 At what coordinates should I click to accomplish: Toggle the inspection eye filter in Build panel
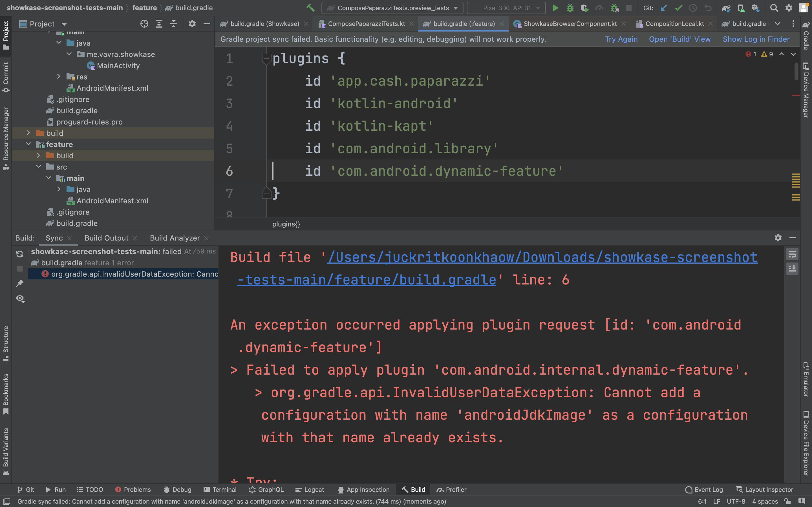tap(20, 299)
